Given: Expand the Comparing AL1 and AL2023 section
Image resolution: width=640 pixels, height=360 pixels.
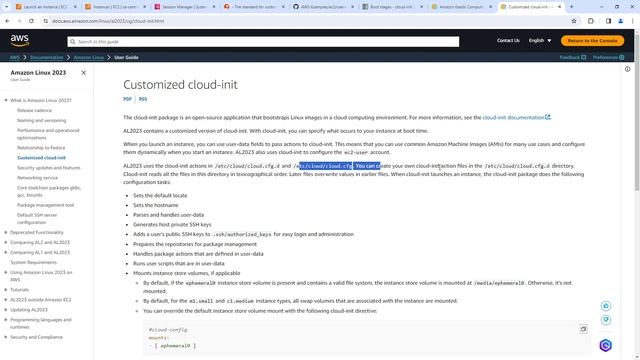Looking at the screenshot, I should tap(6, 253).
